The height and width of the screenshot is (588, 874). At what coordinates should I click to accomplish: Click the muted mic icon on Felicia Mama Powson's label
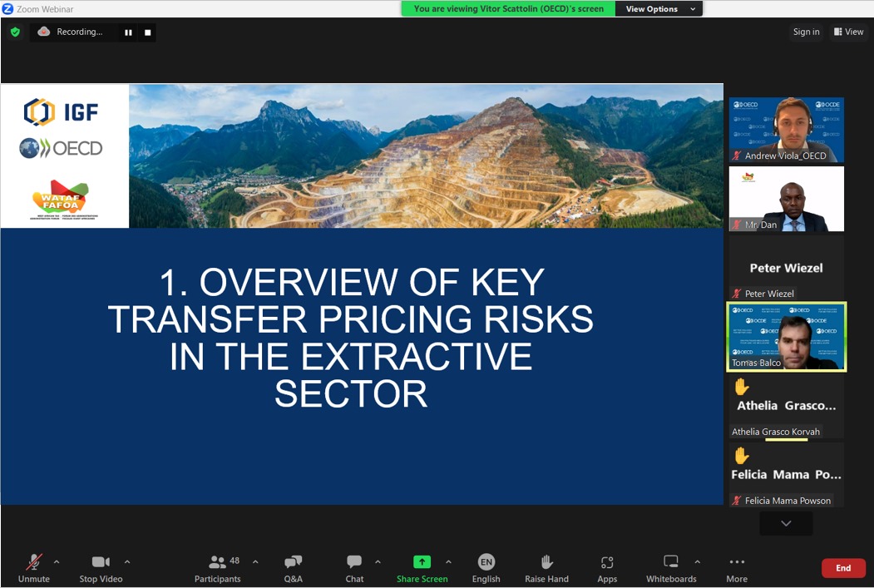click(737, 501)
